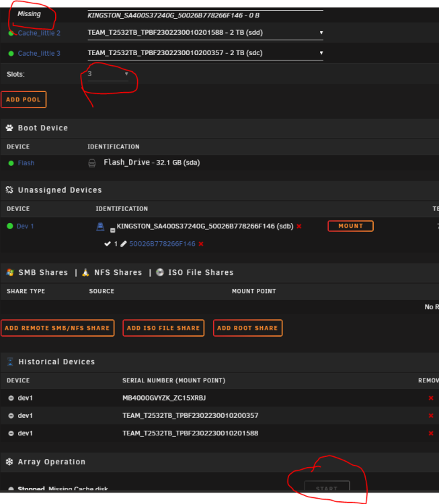Click green status dot beside Flash

click(x=11, y=163)
